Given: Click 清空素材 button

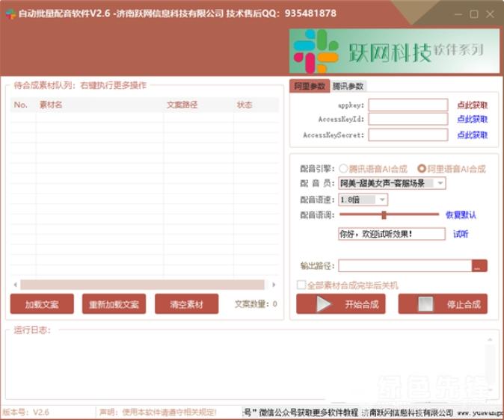Looking at the screenshot, I should [x=186, y=304].
